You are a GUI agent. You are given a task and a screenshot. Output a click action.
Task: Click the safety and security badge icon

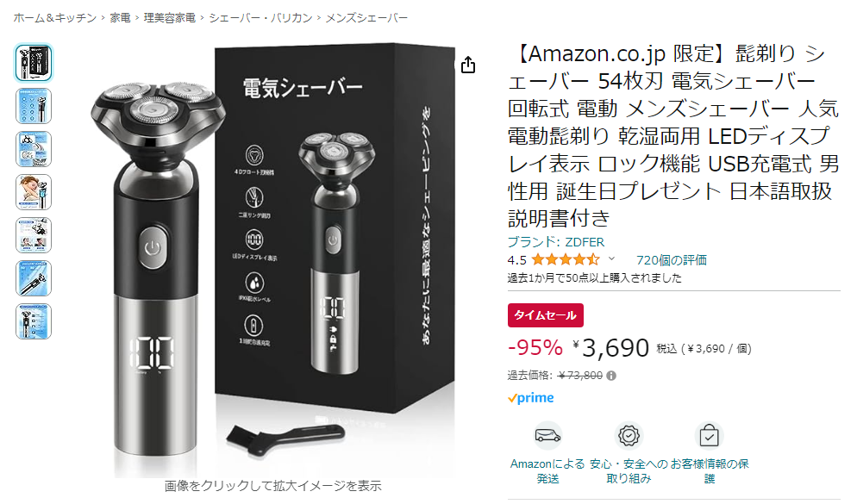coord(629,435)
